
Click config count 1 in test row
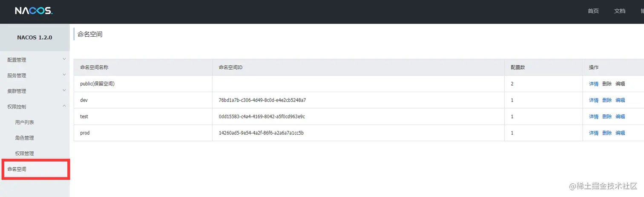click(x=512, y=116)
